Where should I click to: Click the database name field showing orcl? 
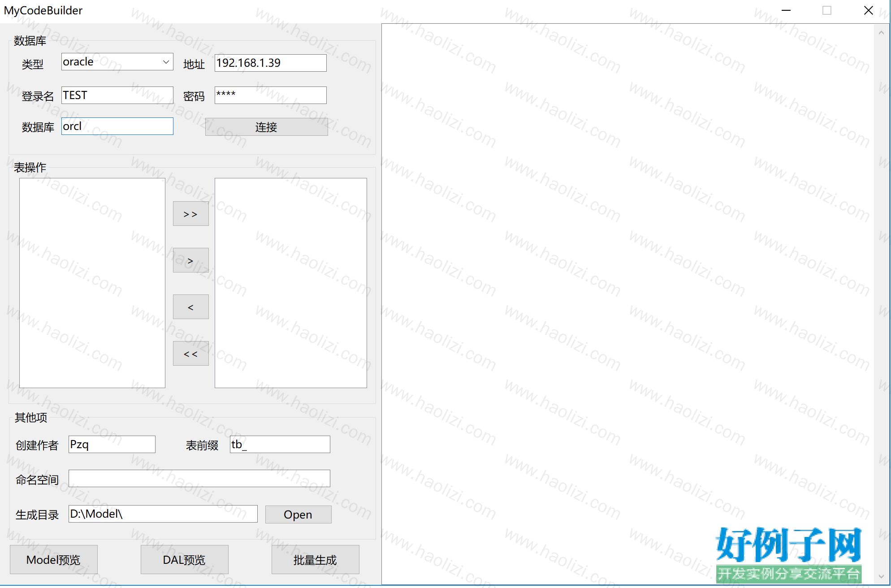pyautogui.click(x=117, y=126)
